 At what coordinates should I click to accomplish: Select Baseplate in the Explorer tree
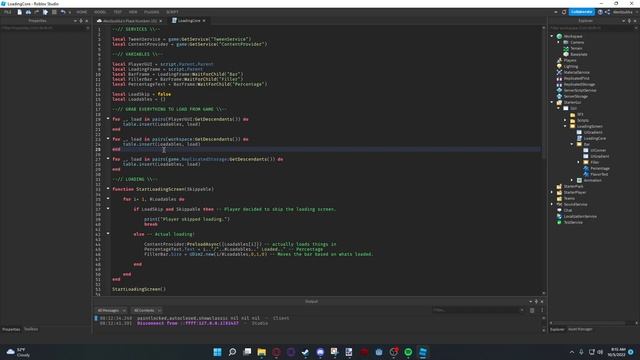[579, 54]
